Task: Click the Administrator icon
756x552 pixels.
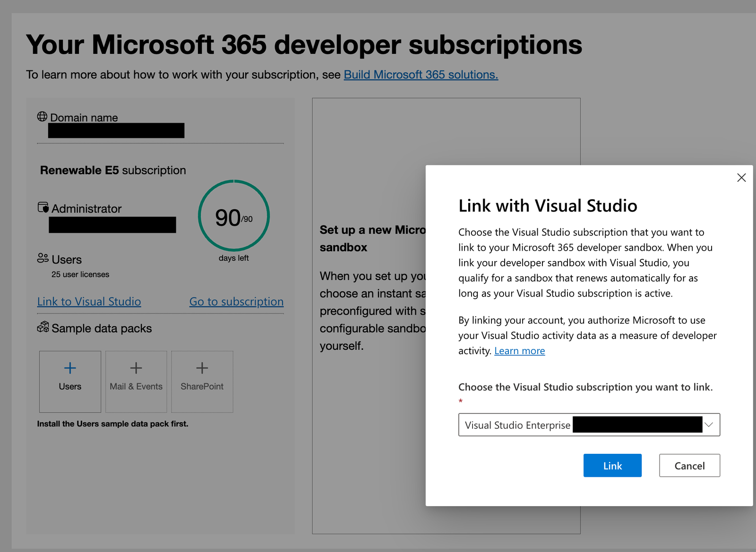Action: coord(43,207)
